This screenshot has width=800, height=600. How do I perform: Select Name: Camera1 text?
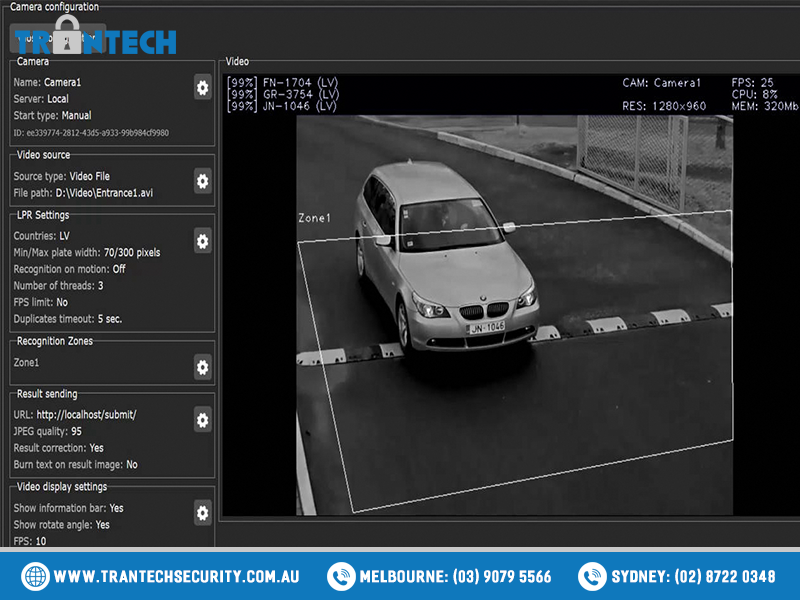pyautogui.click(x=47, y=82)
